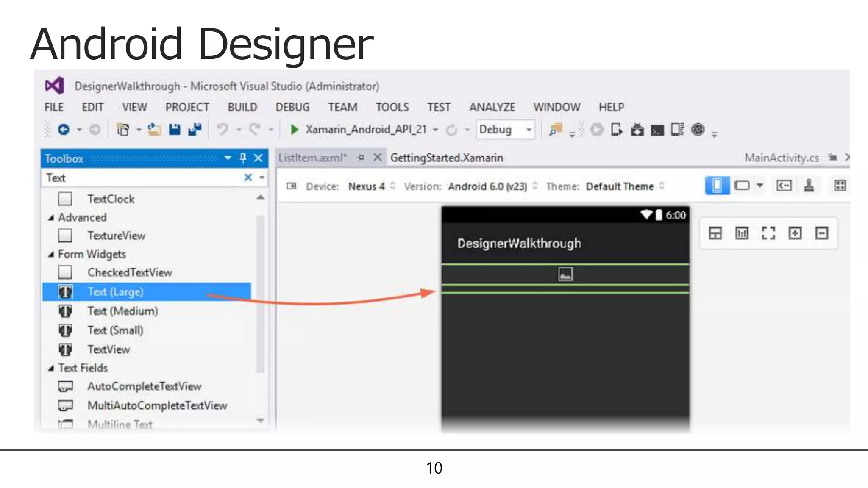Image resolution: width=868 pixels, height=488 pixels.
Task: Click the Find in Files toolbar icon
Action: pyautogui.click(x=556, y=129)
